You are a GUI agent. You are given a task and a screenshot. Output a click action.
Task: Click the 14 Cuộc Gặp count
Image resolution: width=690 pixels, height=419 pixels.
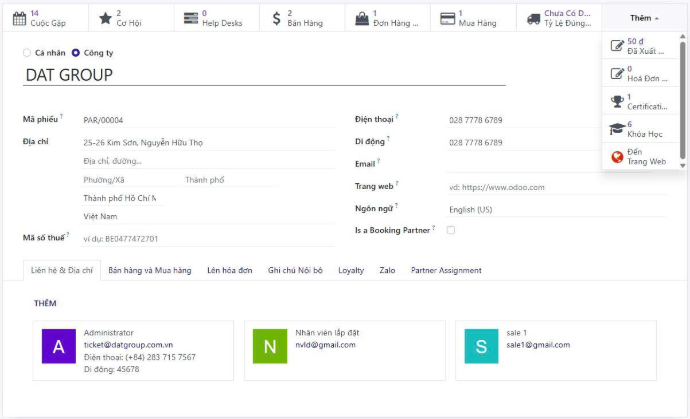pos(34,13)
